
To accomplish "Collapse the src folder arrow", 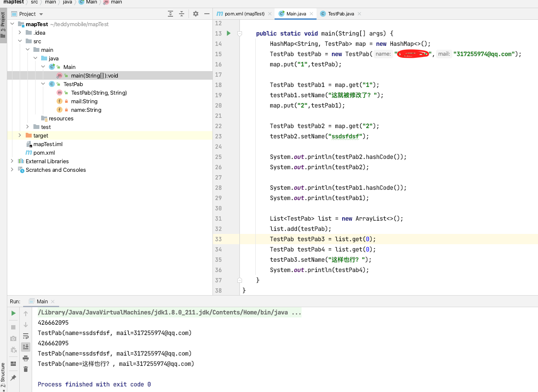I will 20,41.
